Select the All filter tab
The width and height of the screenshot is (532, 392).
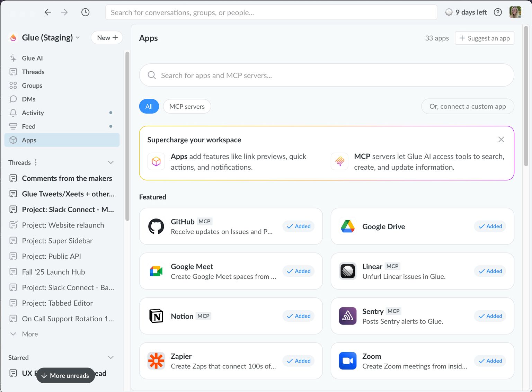[149, 106]
